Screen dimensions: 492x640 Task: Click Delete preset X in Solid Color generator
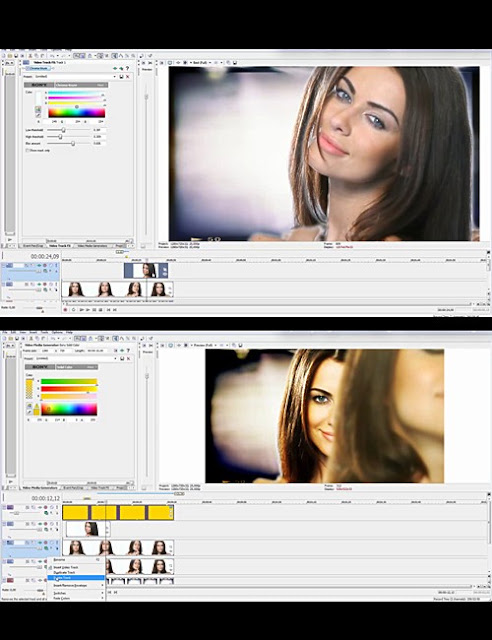coord(128,358)
